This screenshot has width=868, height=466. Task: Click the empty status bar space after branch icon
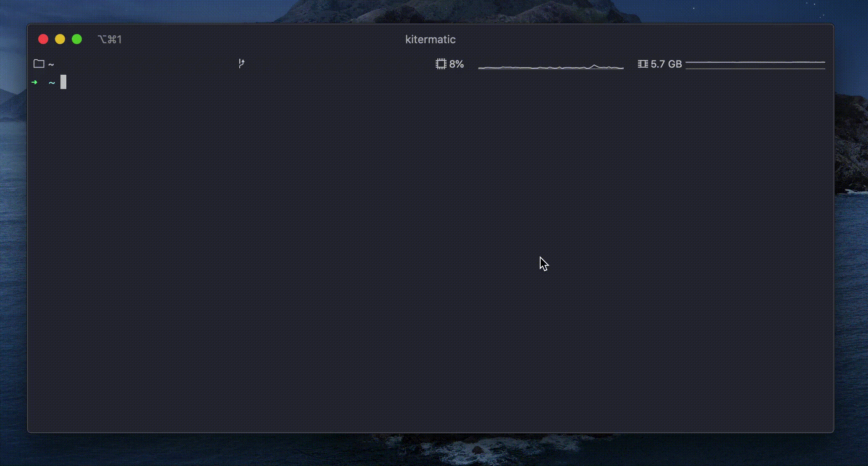336,64
